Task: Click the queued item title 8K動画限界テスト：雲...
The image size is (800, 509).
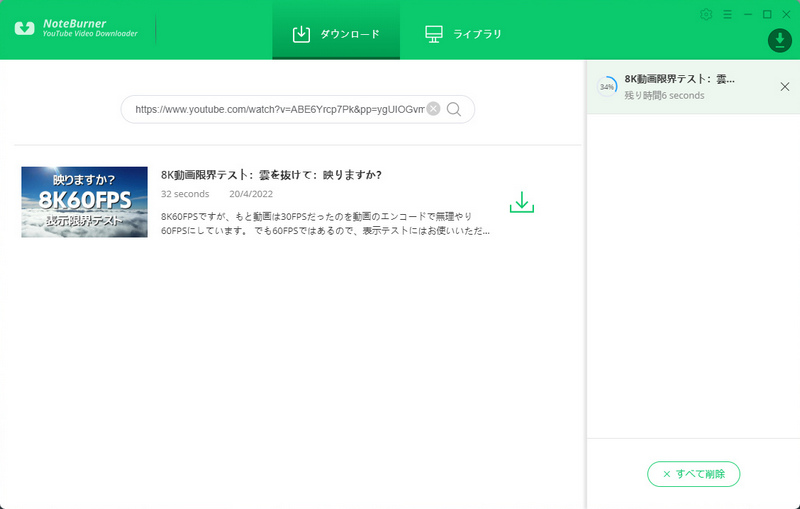Action: 680,79
